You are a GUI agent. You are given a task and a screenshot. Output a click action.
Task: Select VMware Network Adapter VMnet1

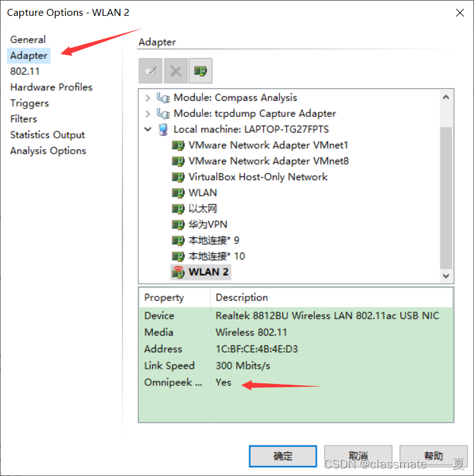268,145
